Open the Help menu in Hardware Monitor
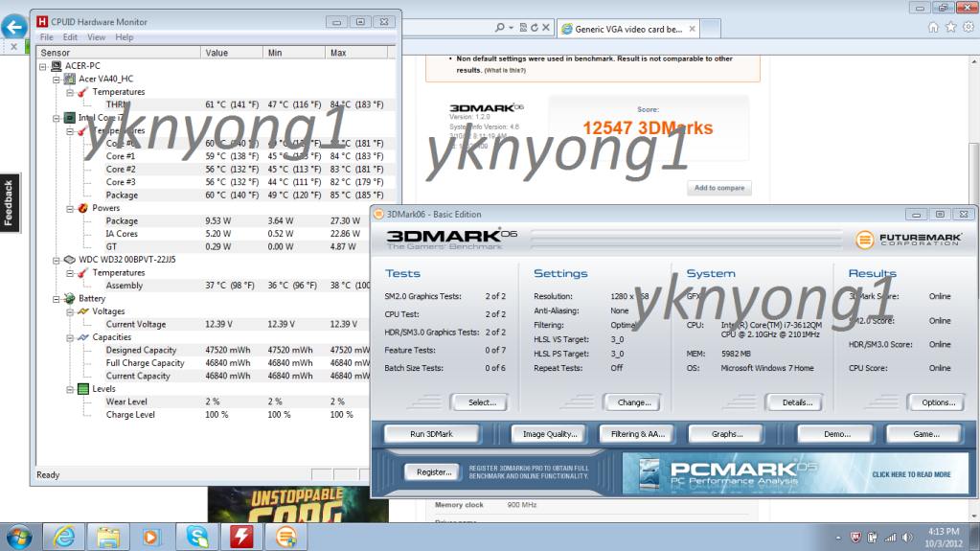The image size is (980, 551). 124,37
